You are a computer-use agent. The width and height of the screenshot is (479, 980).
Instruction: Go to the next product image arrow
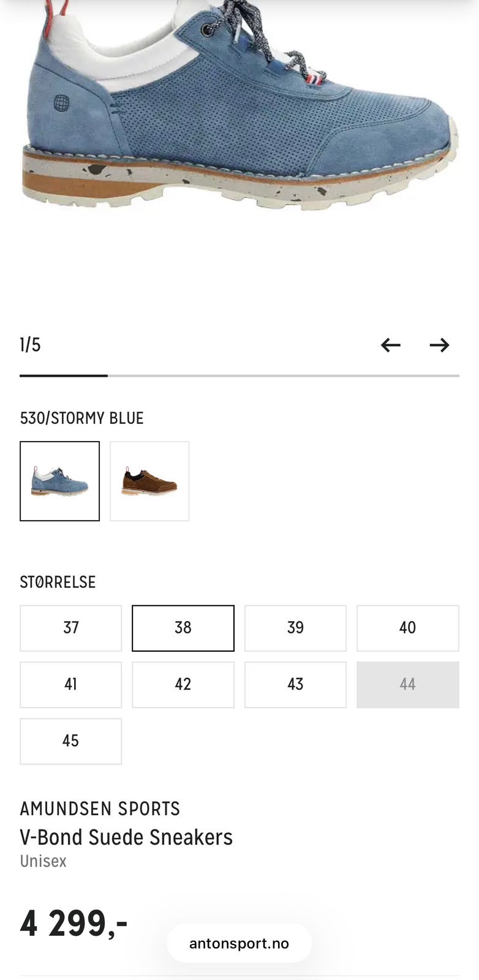click(x=439, y=345)
